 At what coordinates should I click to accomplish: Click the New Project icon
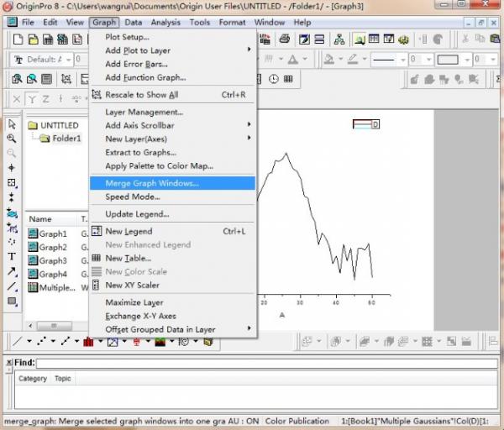[x=18, y=39]
